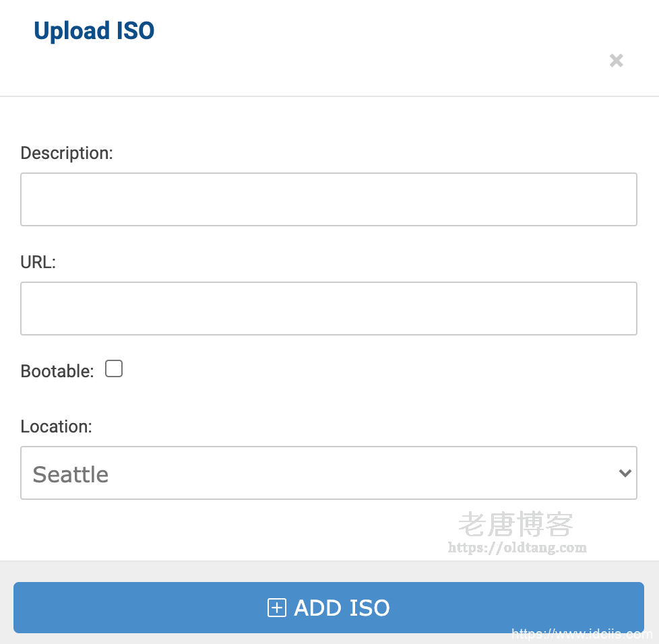Click the Bootable label text
659x644 pixels.
click(57, 371)
